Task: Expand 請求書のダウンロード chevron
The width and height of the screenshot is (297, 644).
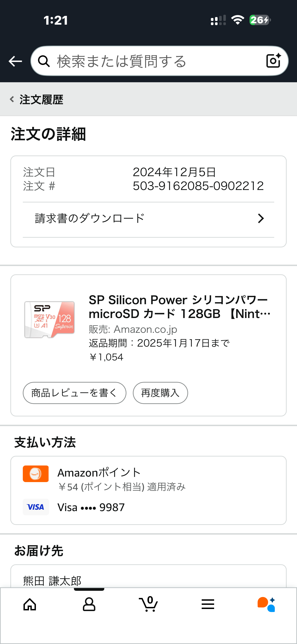Action: (x=261, y=219)
